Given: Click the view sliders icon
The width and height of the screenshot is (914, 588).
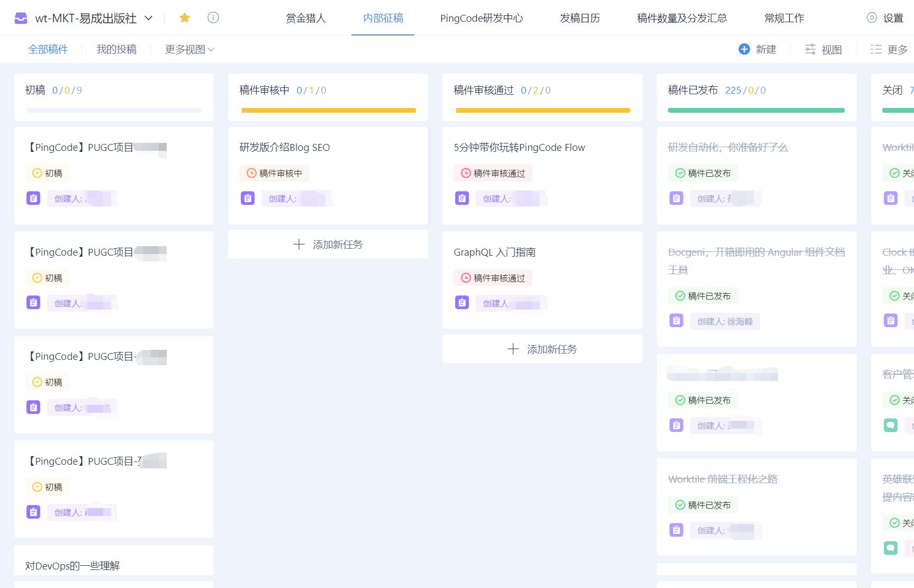Looking at the screenshot, I should pos(810,49).
